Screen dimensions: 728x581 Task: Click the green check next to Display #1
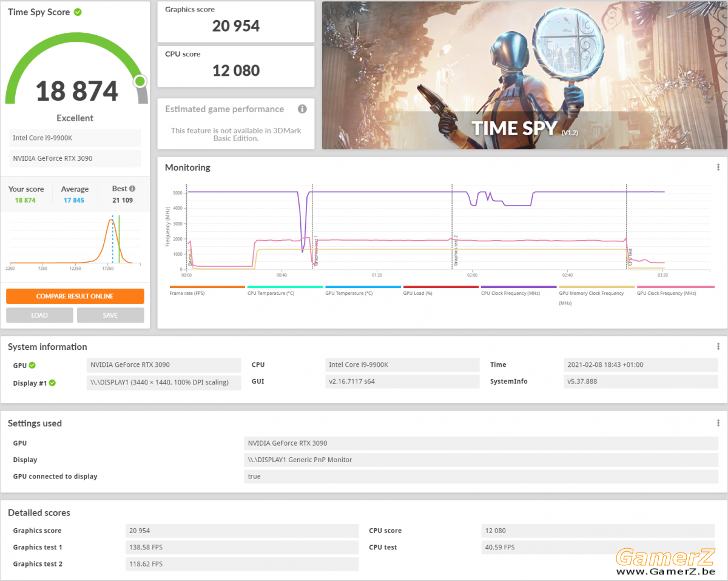(52, 383)
